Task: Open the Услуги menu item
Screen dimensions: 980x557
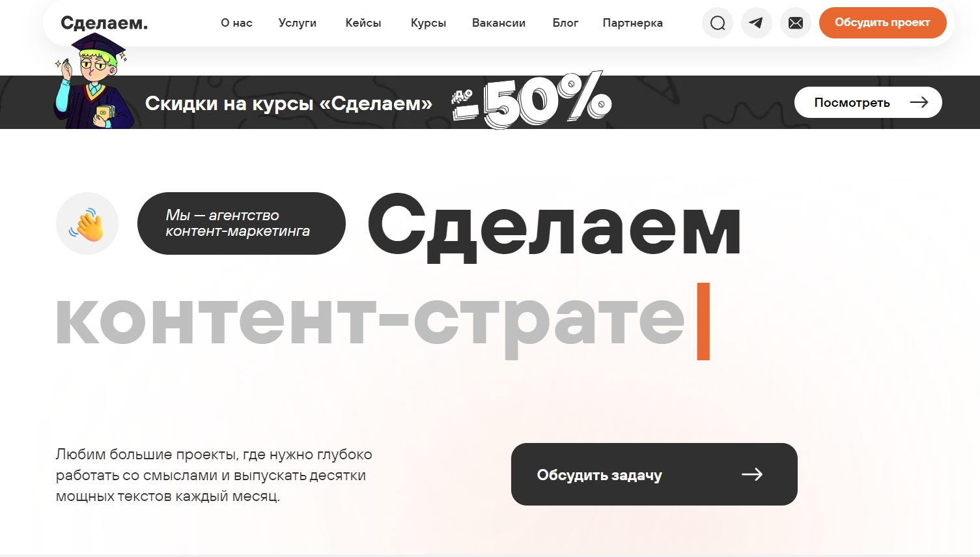Action: pos(298,23)
